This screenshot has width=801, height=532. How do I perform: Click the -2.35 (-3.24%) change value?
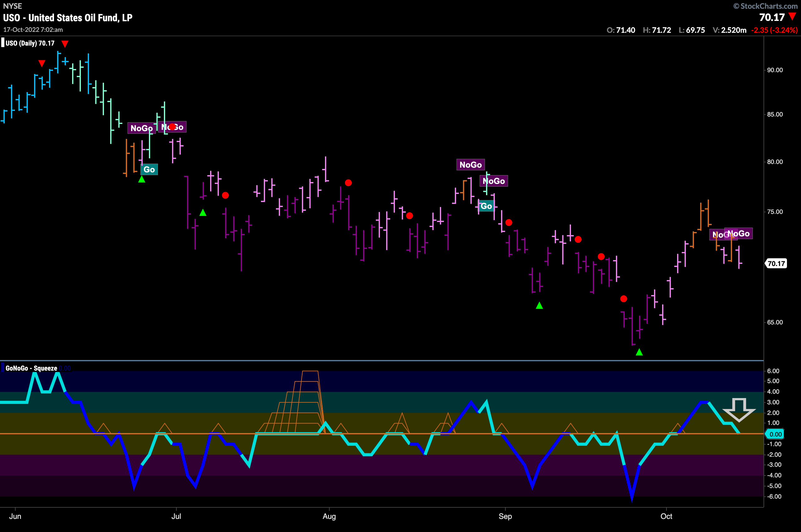(774, 30)
